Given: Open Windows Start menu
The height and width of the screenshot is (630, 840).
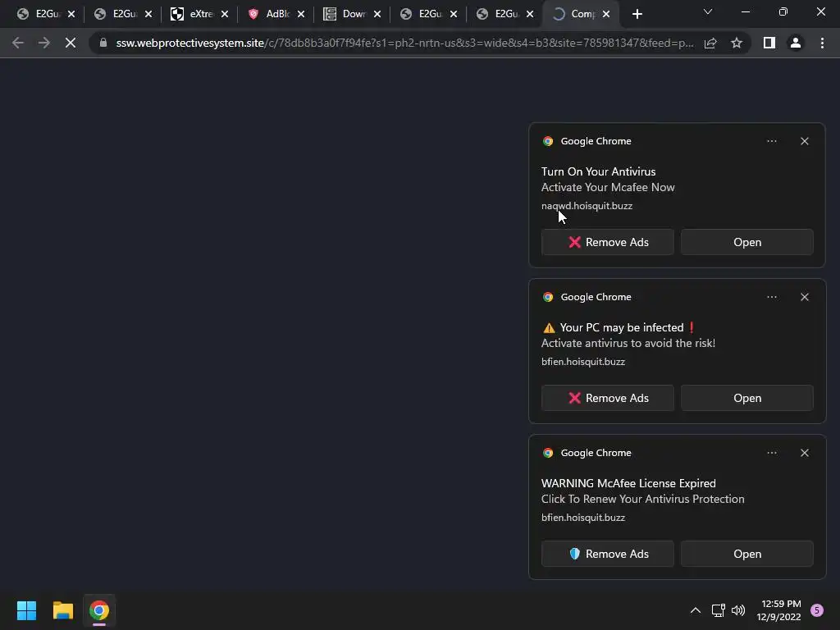Looking at the screenshot, I should [26, 610].
